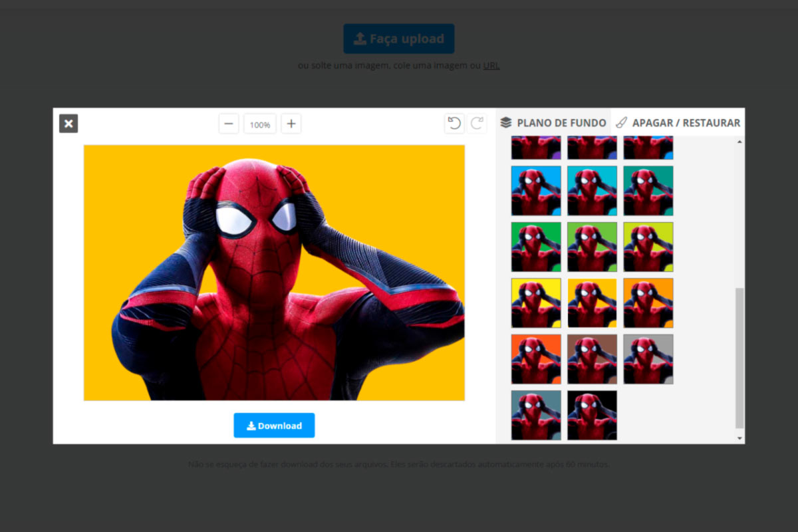Pick the gray background thumbnail
This screenshot has width=798, height=532.
pos(648,359)
